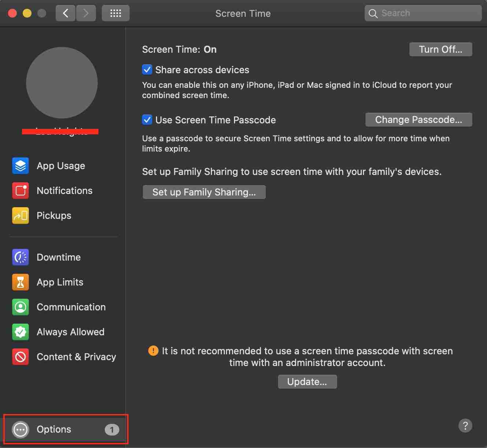Select the Options label in the sidebar
This screenshot has width=487, height=448.
54,429
